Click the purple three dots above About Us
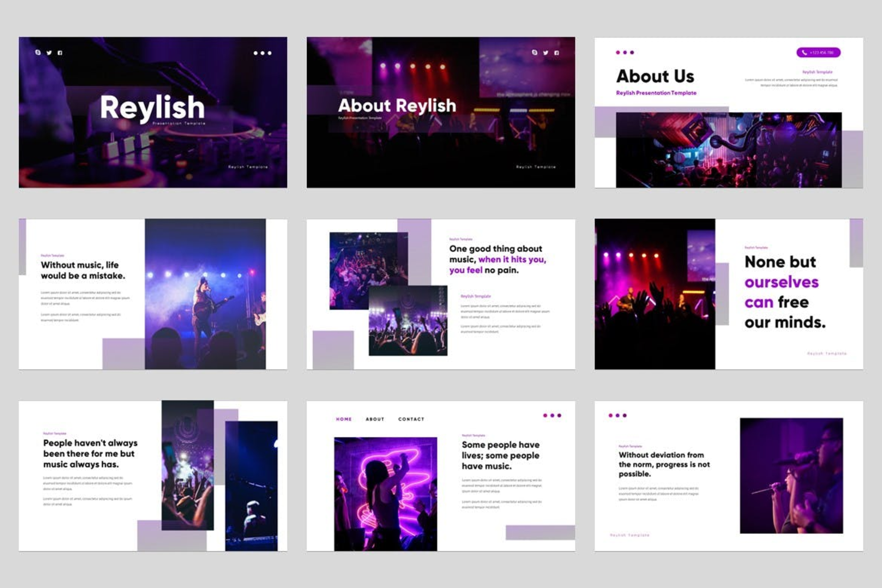The height and width of the screenshot is (588, 882). tap(624, 52)
